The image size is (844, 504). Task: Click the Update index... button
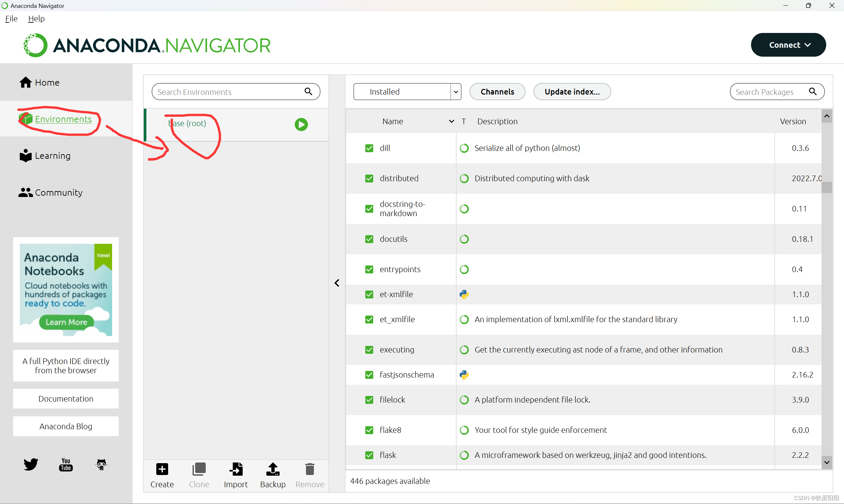point(572,92)
